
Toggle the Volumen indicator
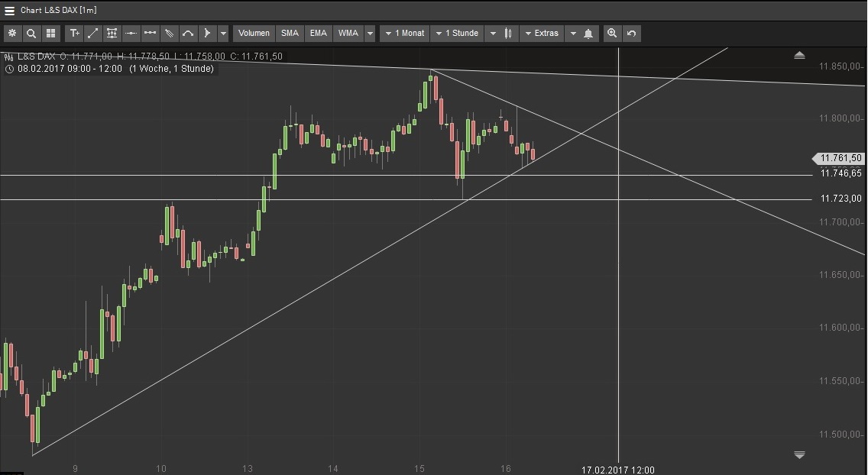(253, 33)
